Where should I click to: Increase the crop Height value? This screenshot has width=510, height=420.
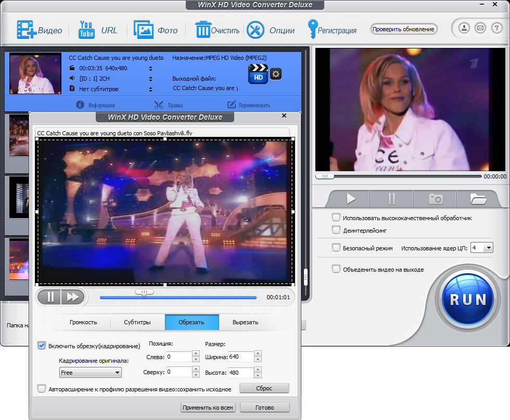coord(258,370)
